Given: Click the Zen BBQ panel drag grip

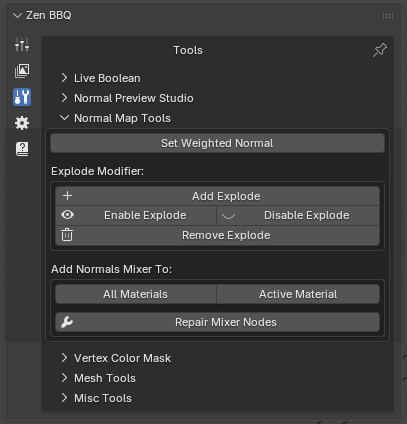Looking at the screenshot, I should (388, 16).
